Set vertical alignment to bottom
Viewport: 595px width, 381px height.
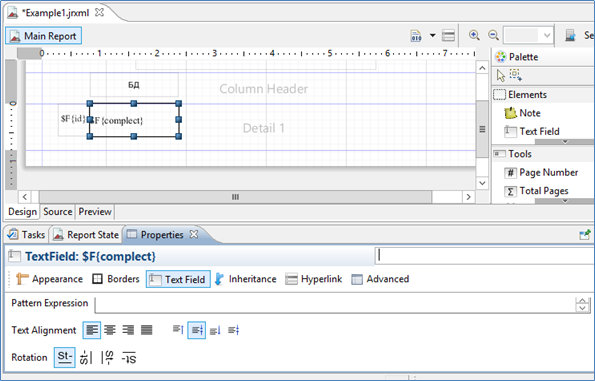pyautogui.click(x=215, y=330)
